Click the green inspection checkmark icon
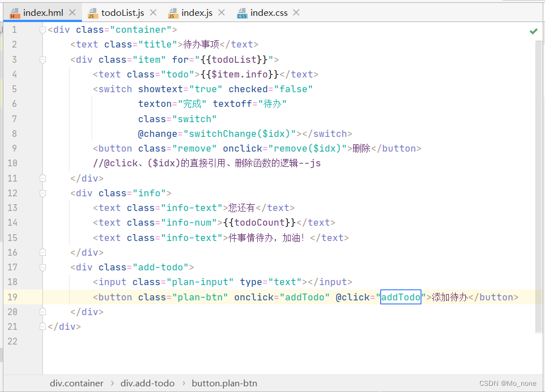This screenshot has width=545, height=392. coord(534,31)
